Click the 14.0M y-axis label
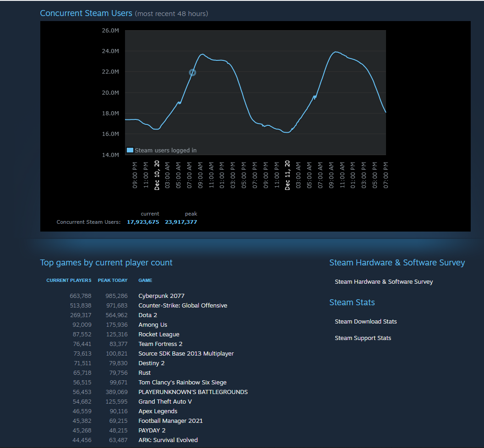484x448 pixels. click(110, 155)
